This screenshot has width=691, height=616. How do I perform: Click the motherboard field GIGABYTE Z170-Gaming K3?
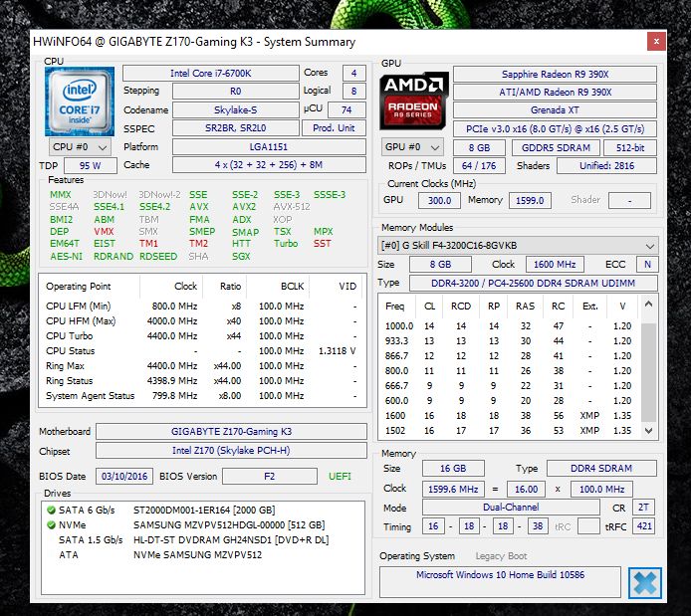click(231, 432)
